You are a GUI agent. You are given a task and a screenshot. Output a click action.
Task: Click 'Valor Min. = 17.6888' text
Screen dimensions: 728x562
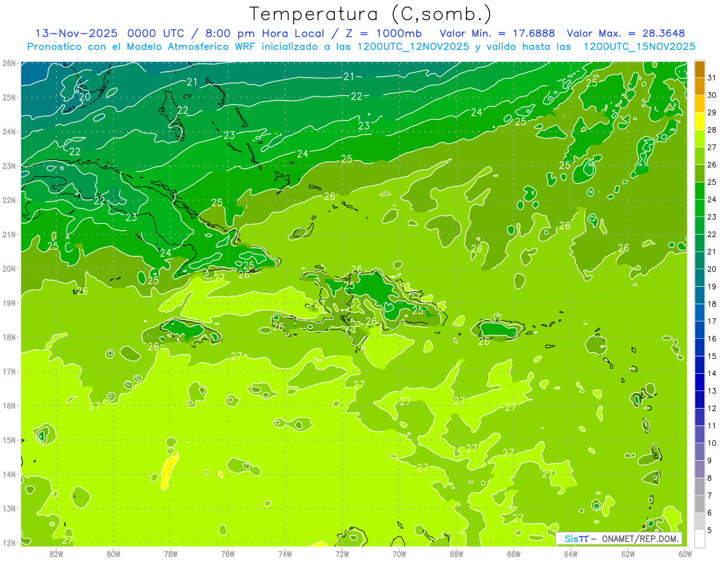click(497, 33)
